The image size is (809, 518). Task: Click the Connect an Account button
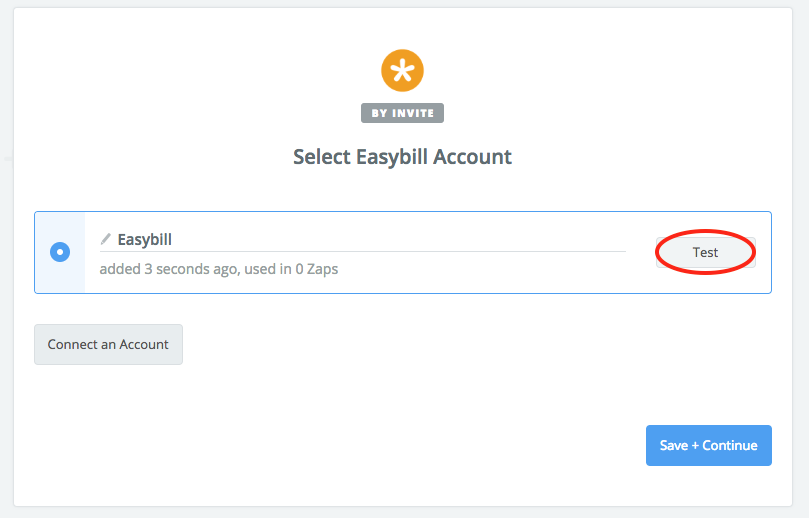point(108,345)
